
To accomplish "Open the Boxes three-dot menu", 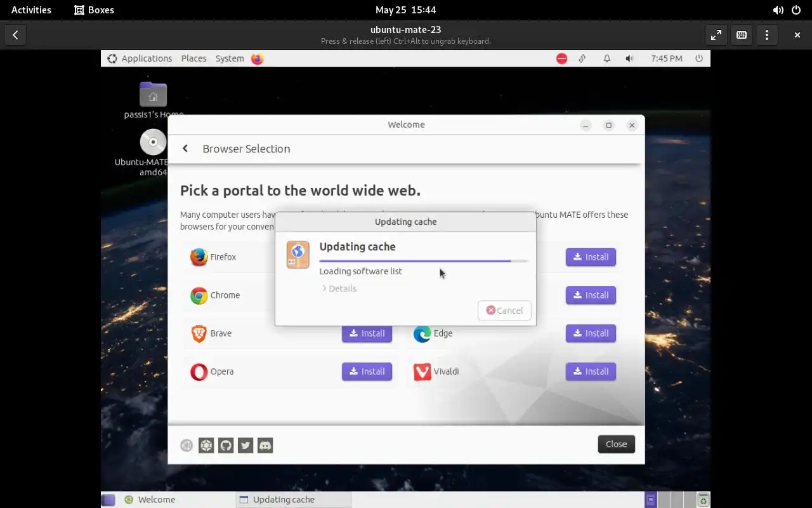I will [767, 35].
